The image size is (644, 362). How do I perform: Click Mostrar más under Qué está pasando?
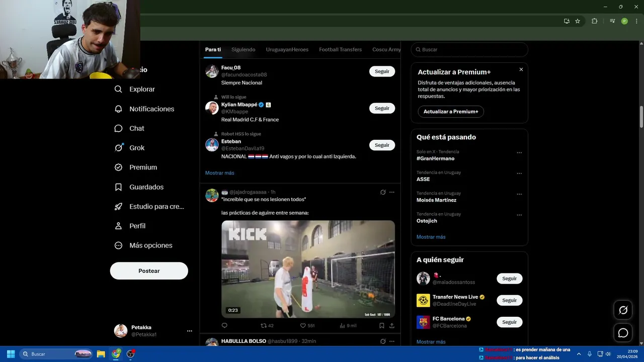[431, 237]
